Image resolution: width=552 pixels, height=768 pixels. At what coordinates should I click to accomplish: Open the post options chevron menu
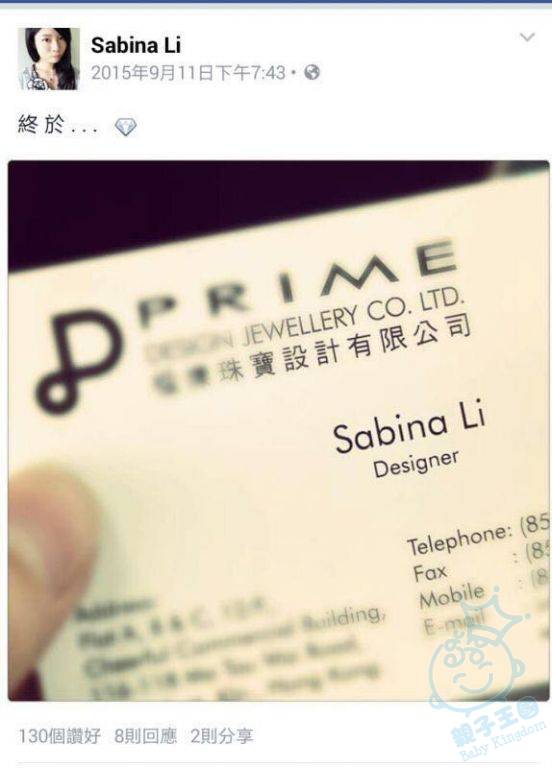[527, 37]
